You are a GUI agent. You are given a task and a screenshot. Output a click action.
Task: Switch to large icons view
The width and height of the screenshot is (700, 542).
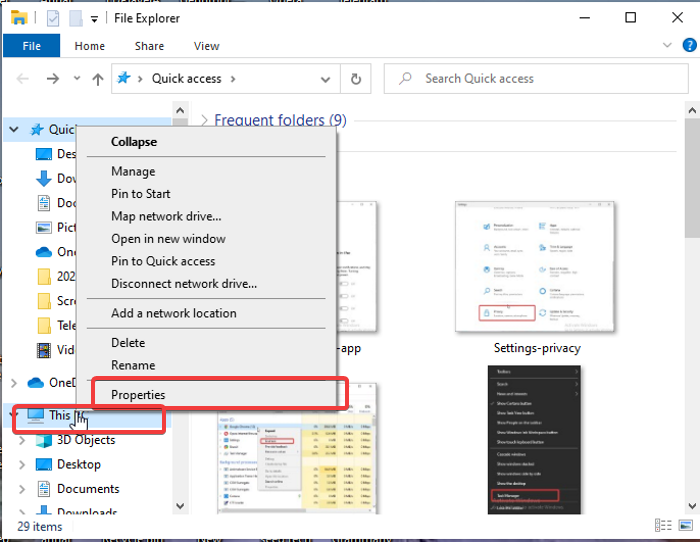click(685, 525)
